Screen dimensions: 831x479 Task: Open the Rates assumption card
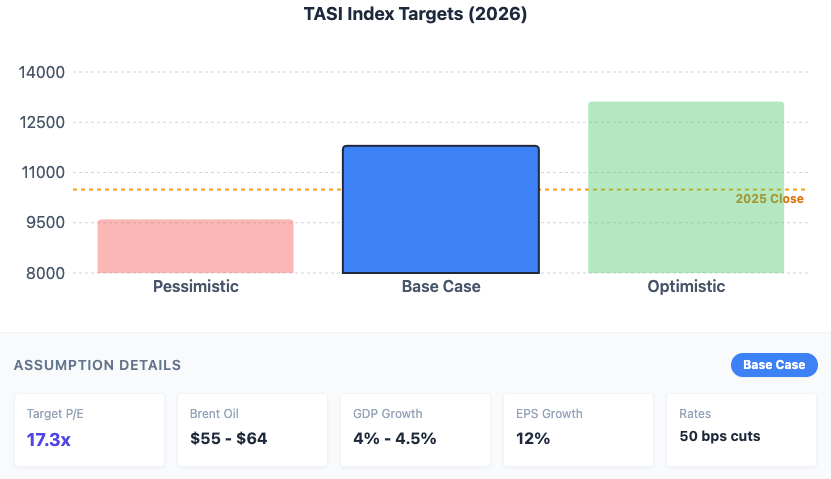[741, 429]
